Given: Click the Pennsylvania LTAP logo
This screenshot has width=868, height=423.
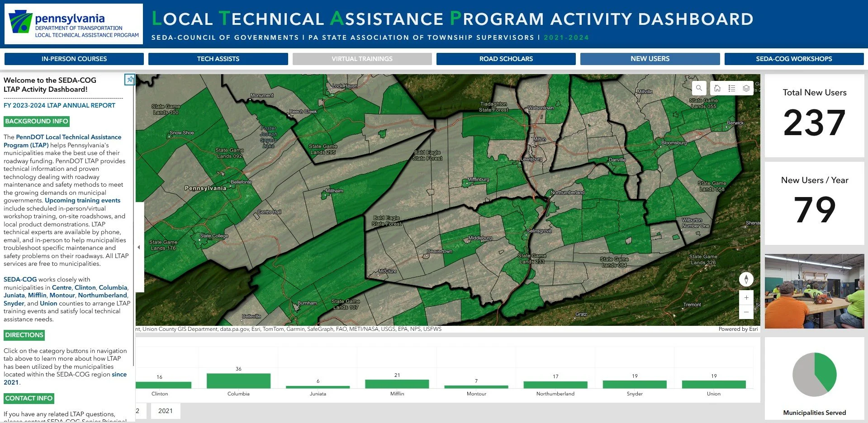Looking at the screenshot, I should tap(74, 24).
